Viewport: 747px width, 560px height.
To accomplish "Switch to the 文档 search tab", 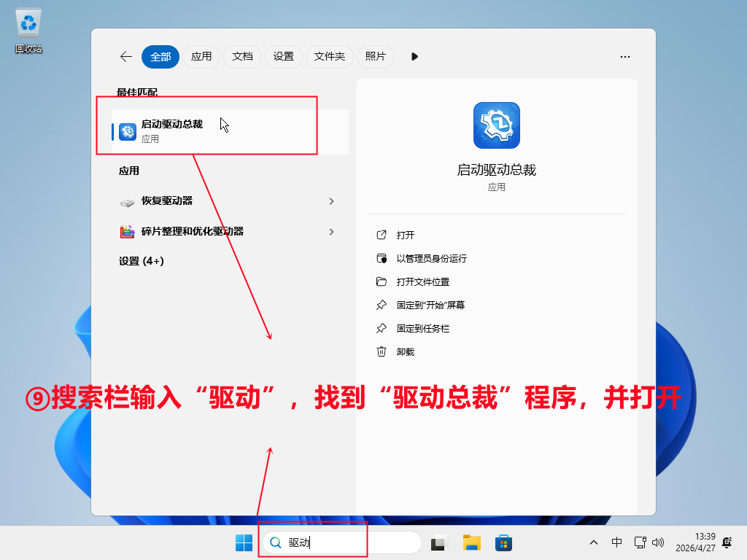I will (242, 57).
